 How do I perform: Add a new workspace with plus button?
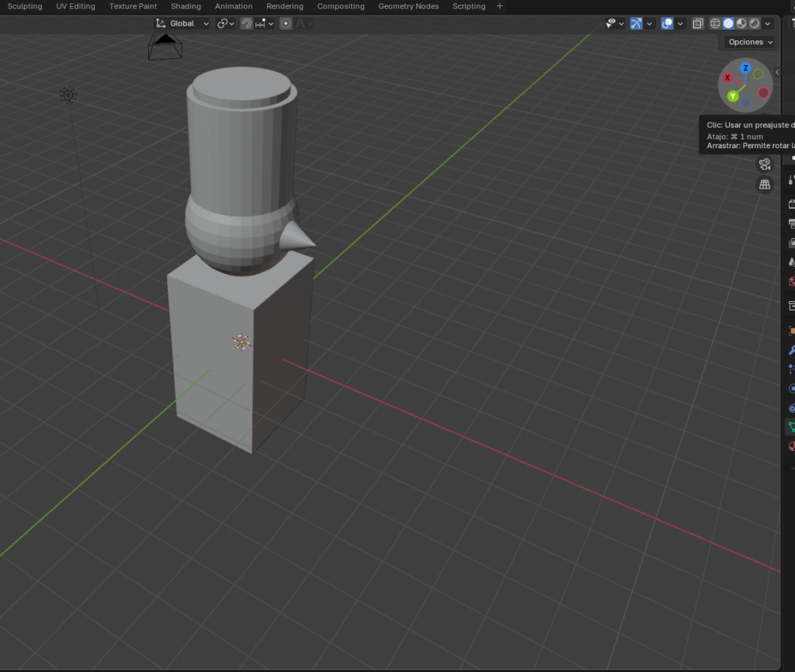pyautogui.click(x=499, y=6)
